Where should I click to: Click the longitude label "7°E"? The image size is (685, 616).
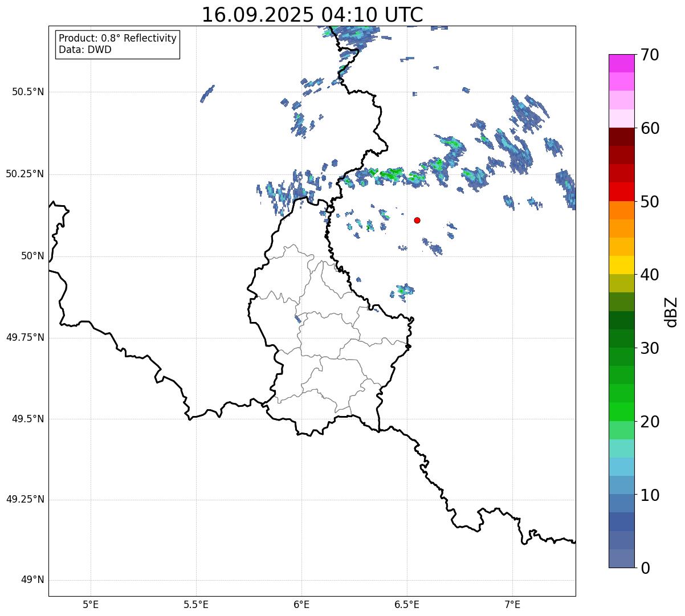pos(512,605)
